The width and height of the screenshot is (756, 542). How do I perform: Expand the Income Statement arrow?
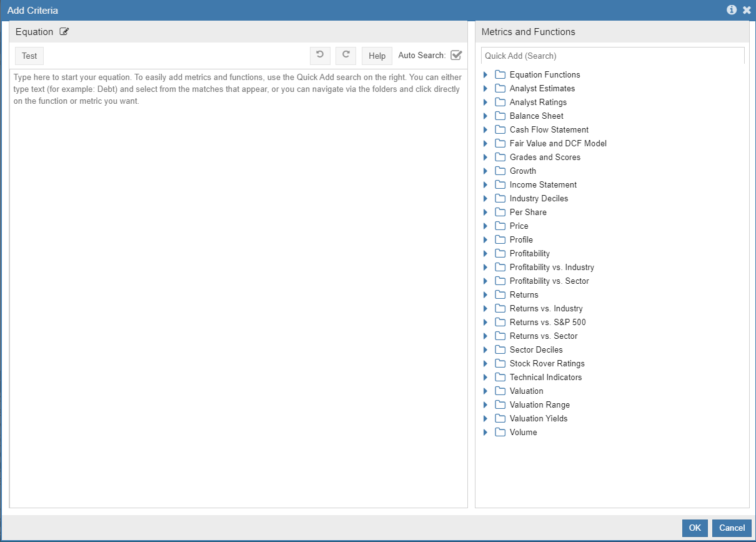coord(485,184)
